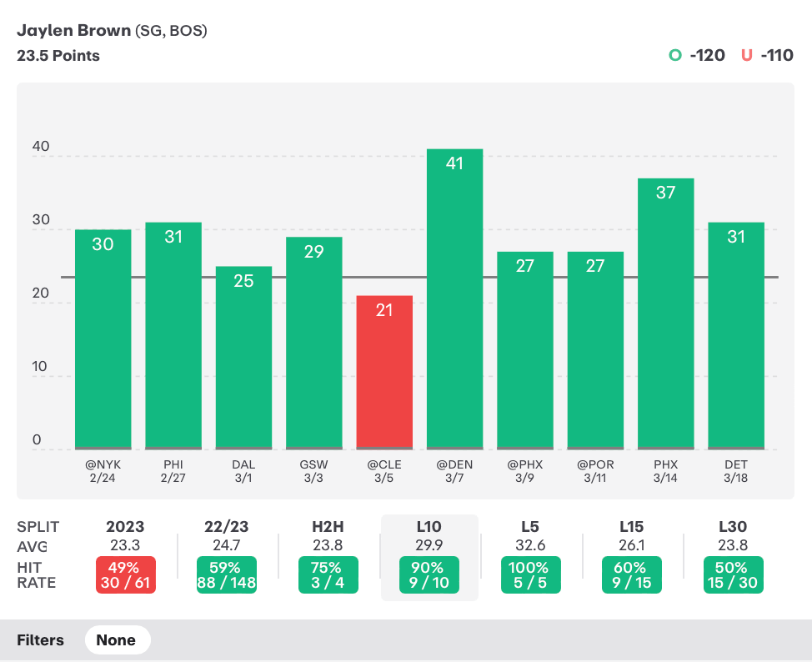Click the y-axis label 40
Screen dimensions: 812x662
tap(41, 146)
